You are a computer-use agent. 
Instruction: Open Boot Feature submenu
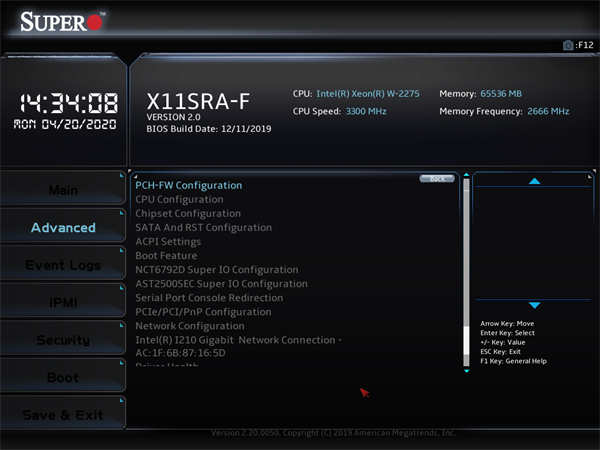click(x=166, y=256)
